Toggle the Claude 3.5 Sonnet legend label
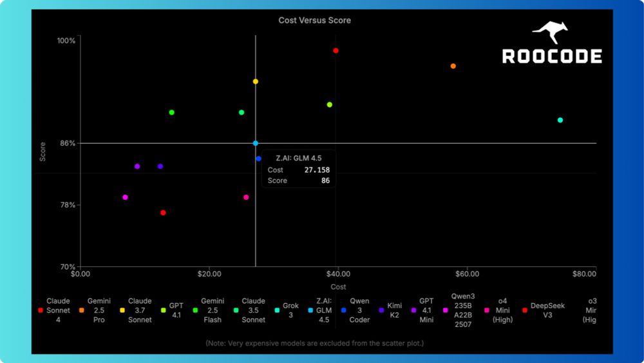 253,310
